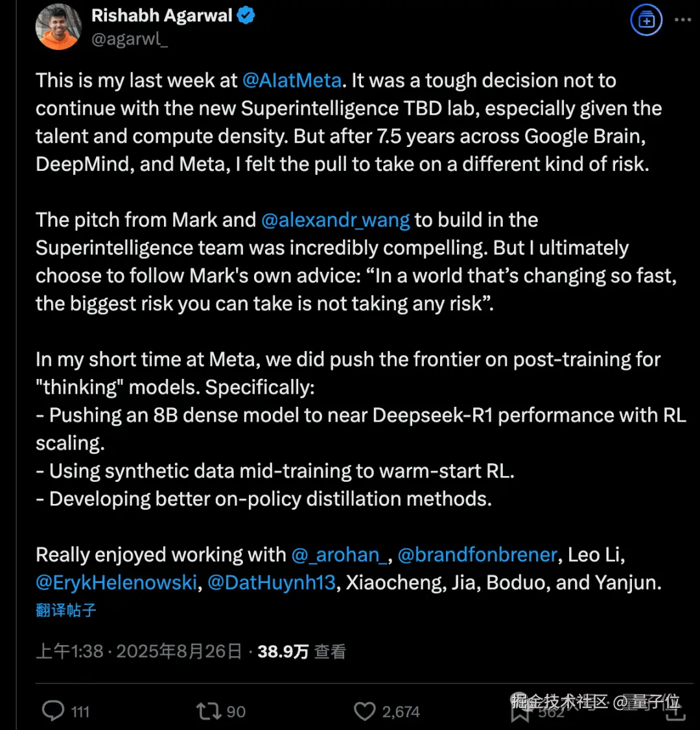700x730 pixels.
Task: Click the retweet icon
Action: pyautogui.click(x=209, y=711)
